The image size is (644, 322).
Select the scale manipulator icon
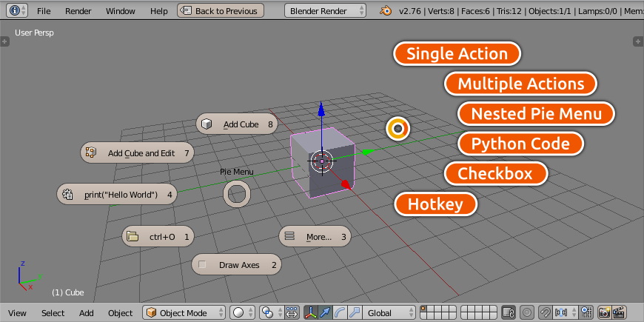pos(354,313)
